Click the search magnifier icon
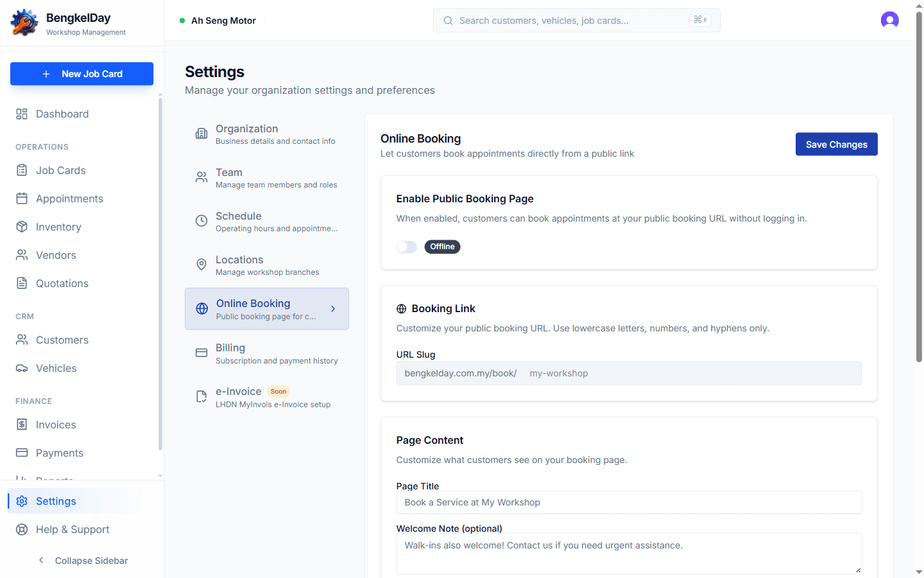The image size is (924, 578). (x=448, y=21)
